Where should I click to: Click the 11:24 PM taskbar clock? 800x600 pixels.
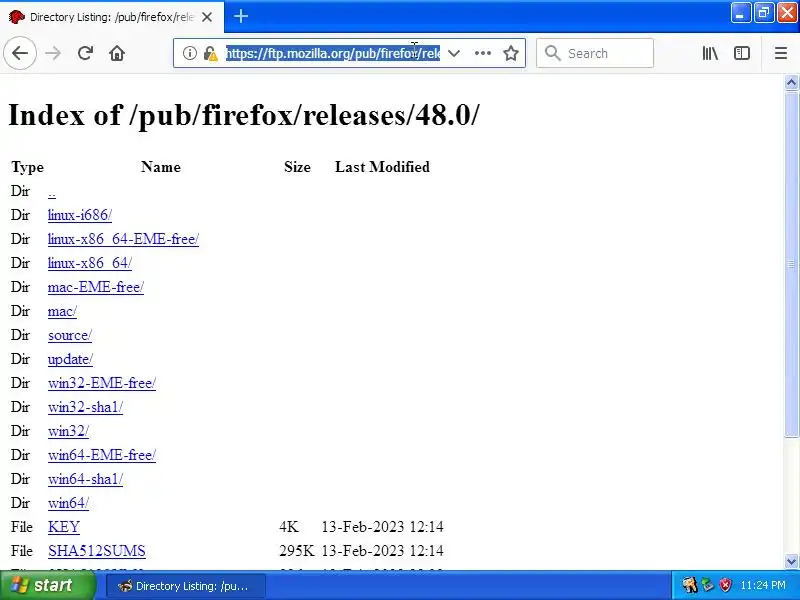[x=763, y=585]
